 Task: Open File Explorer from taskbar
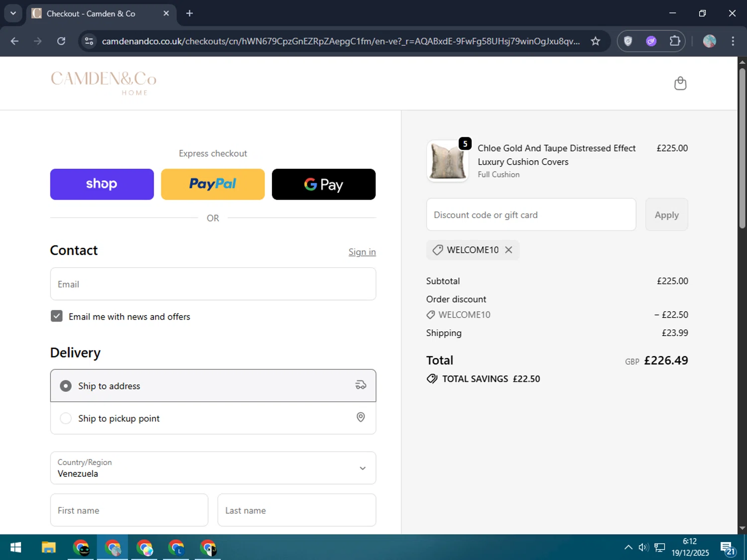click(48, 548)
